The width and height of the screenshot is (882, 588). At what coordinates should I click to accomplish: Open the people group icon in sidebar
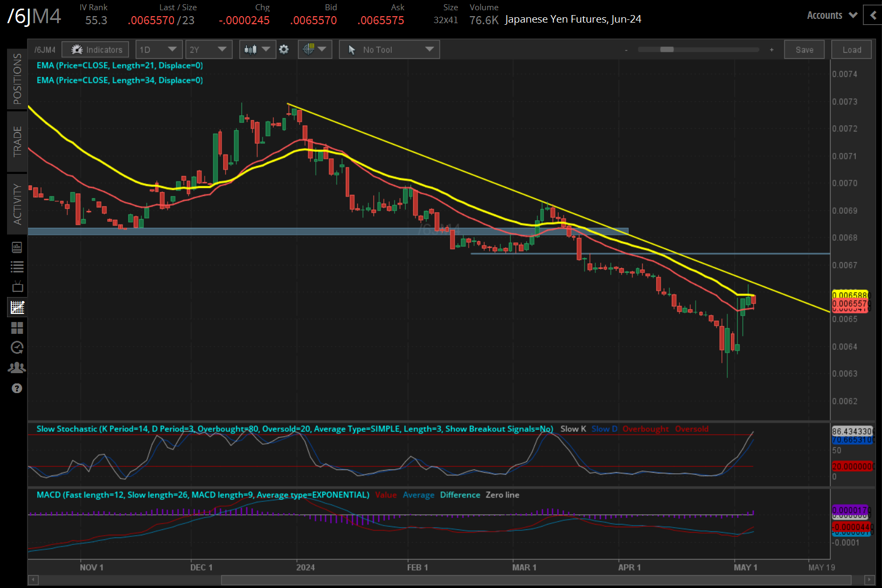(x=17, y=368)
